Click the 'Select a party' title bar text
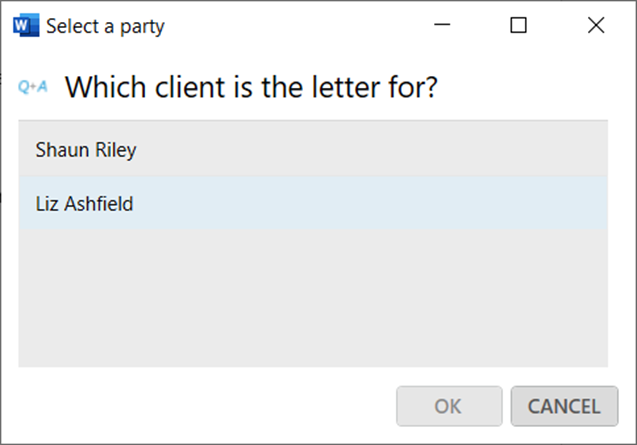Viewport: 637px width, 445px height. point(105,27)
